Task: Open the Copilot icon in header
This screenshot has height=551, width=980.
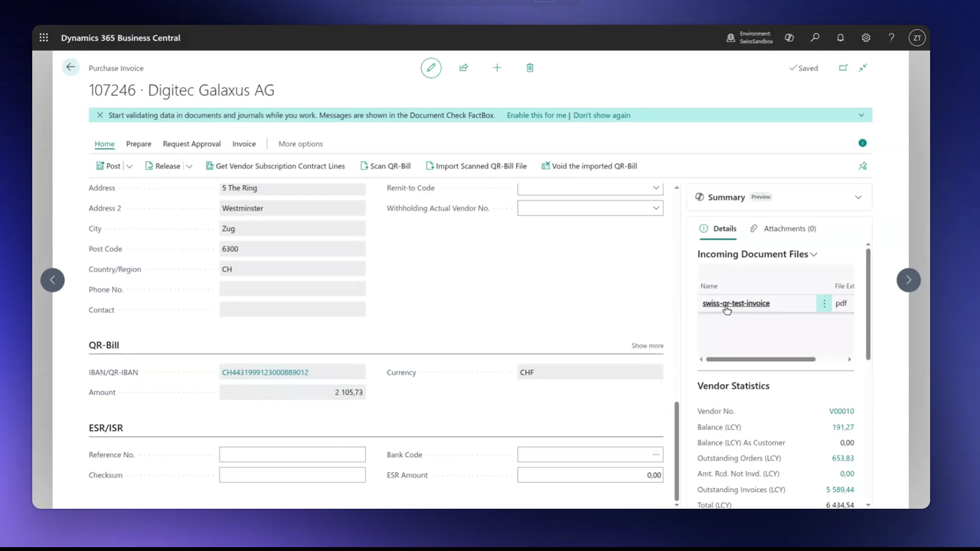Action: point(789,37)
